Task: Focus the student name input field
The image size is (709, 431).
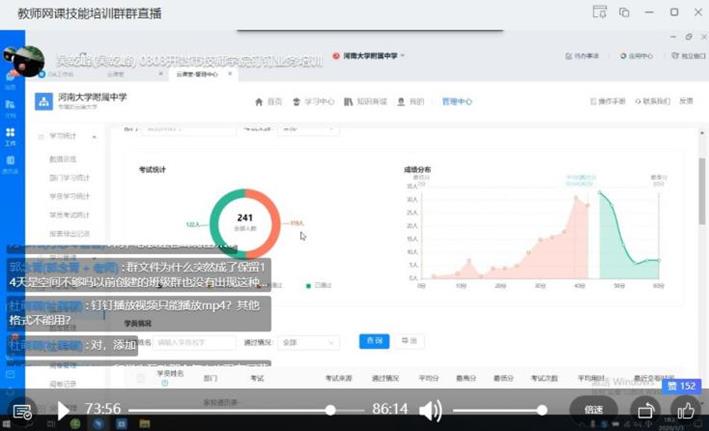Action: pos(194,342)
